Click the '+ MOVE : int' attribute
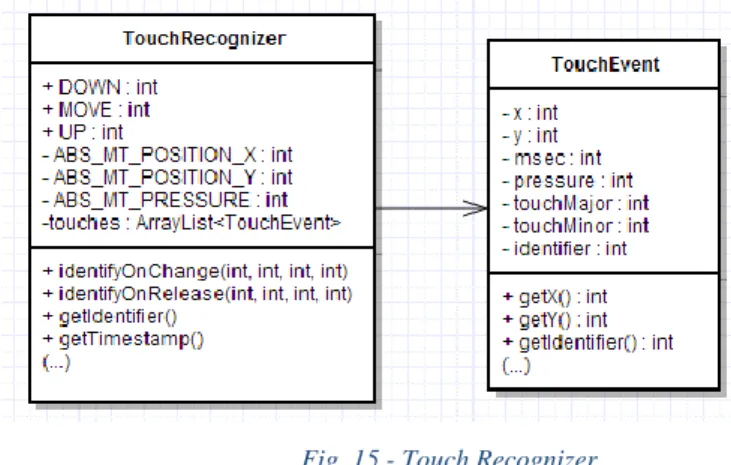The image size is (731, 465). [97, 110]
